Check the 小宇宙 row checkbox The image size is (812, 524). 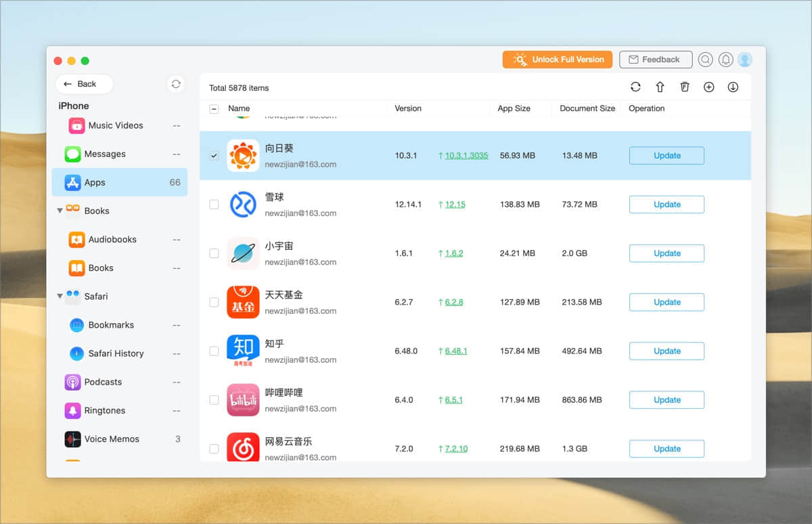click(214, 253)
